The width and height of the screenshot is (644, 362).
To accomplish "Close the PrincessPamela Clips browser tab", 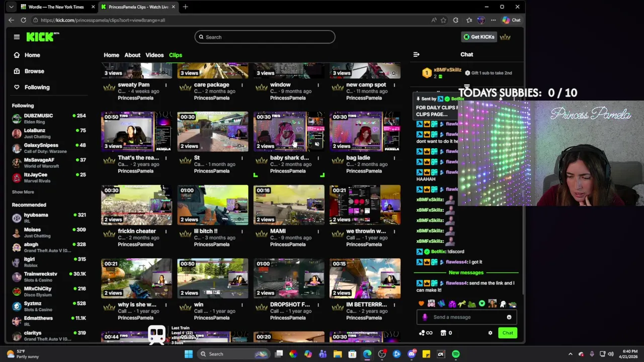I will [174, 7].
